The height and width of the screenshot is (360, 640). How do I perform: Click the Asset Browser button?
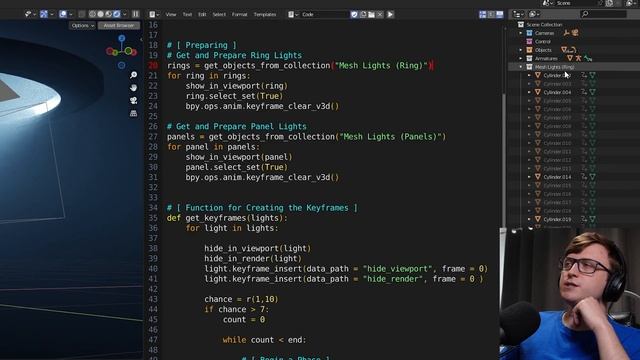point(119,25)
